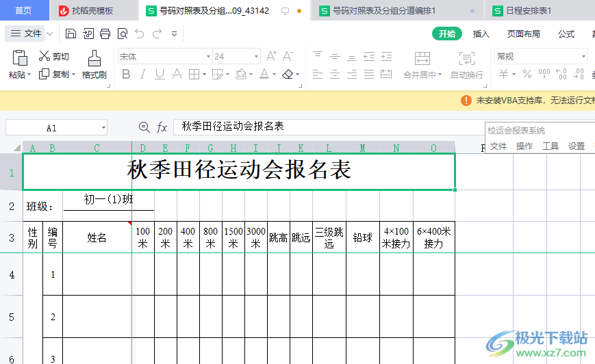595x364 pixels.
Task: Click the Save As icon
Action: pyautogui.click(x=88, y=34)
